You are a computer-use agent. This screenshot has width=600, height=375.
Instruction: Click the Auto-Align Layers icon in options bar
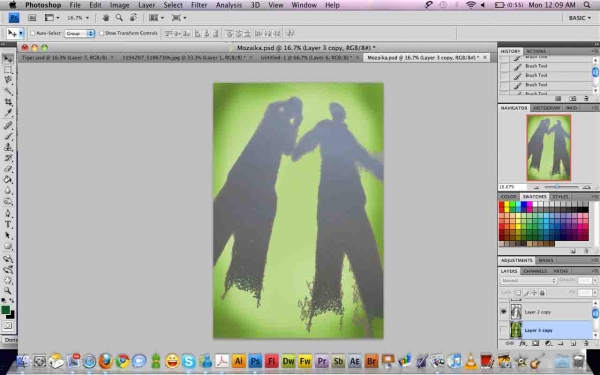290,34
